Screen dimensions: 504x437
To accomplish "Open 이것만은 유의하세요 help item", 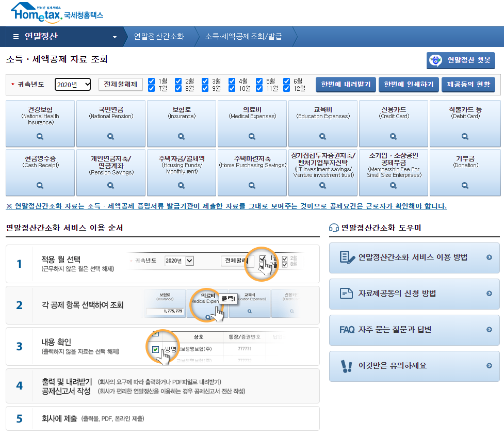I will point(414,366).
